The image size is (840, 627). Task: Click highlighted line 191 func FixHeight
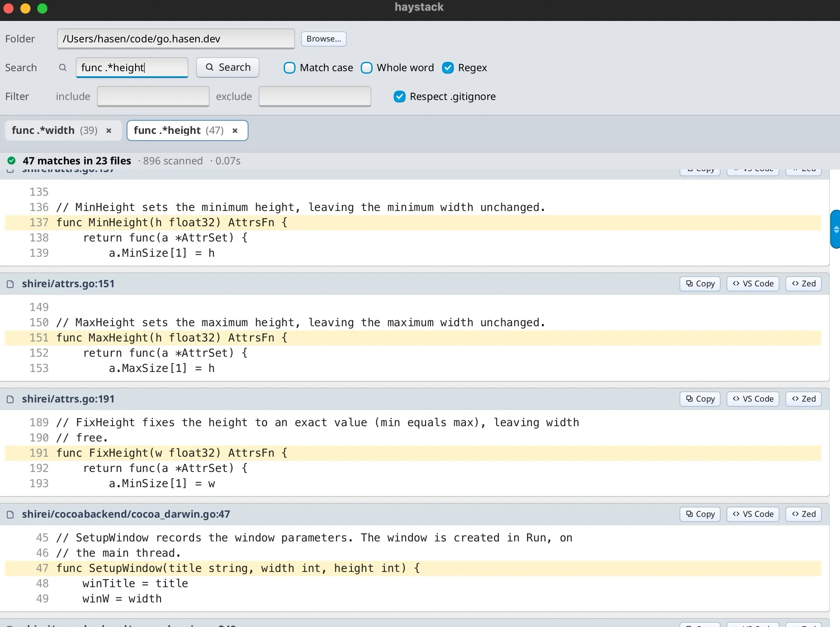tap(413, 453)
